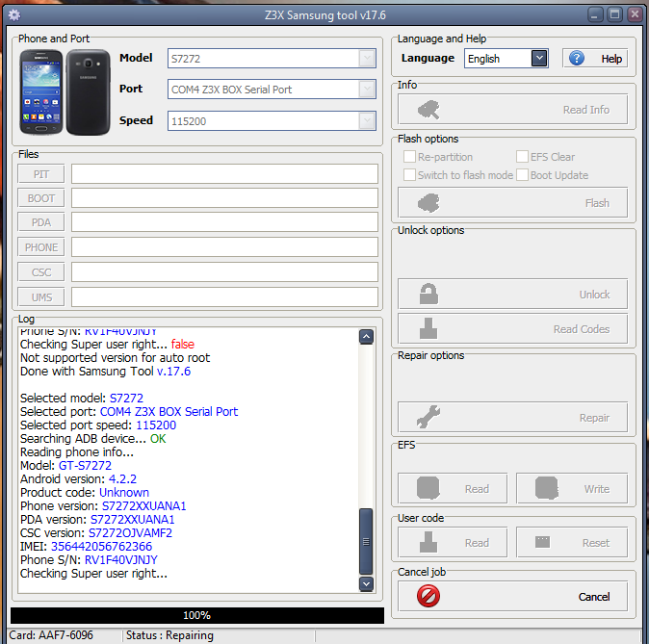Click the phone front view image
Screen dimensions: 649x644
(x=41, y=91)
